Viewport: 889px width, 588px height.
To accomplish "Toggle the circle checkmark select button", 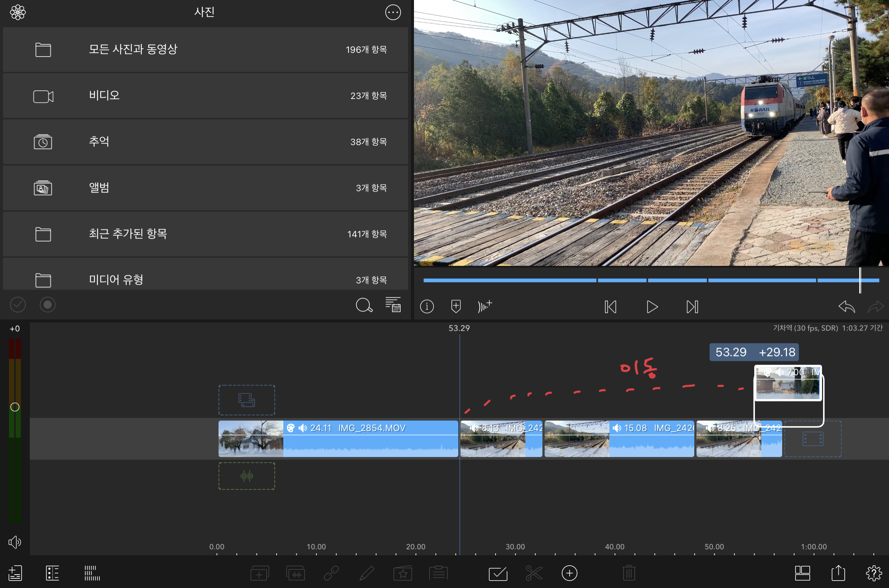I will pos(17,305).
